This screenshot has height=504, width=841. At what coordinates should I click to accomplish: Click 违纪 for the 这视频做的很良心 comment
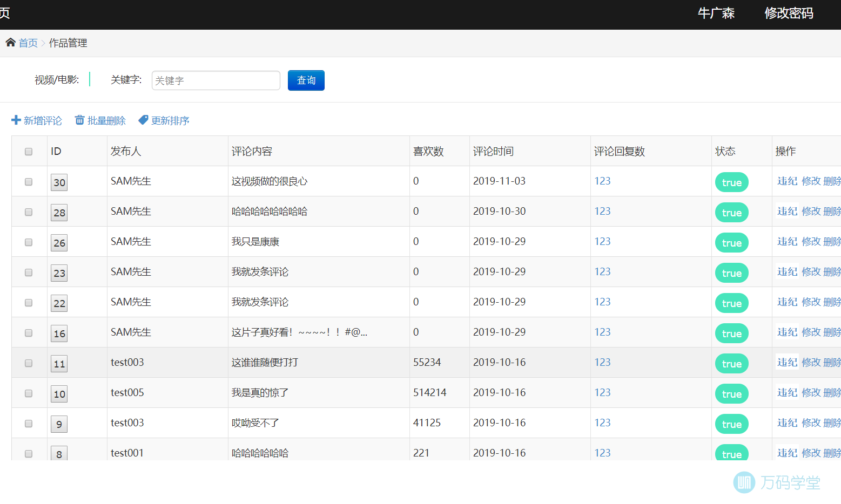tap(788, 181)
